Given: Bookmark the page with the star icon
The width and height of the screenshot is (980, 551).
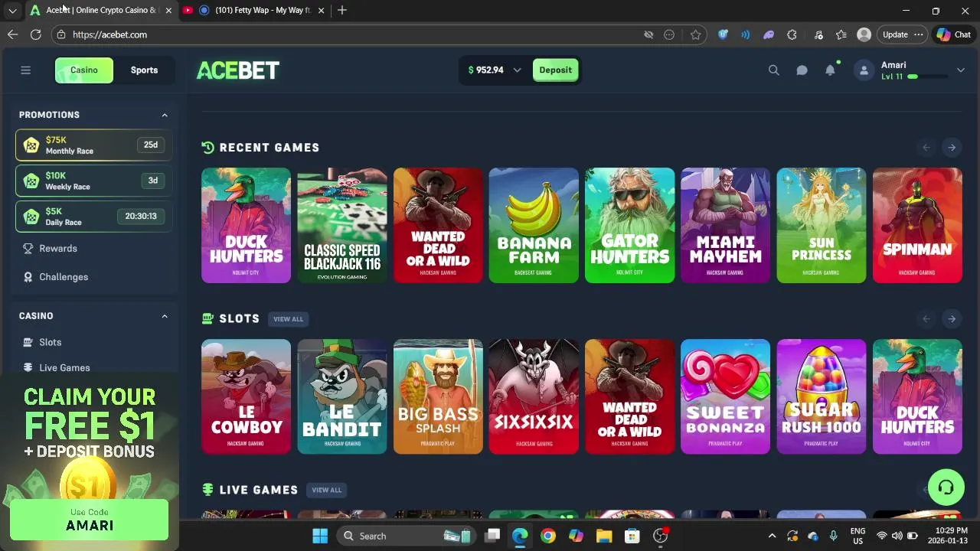Looking at the screenshot, I should [695, 34].
